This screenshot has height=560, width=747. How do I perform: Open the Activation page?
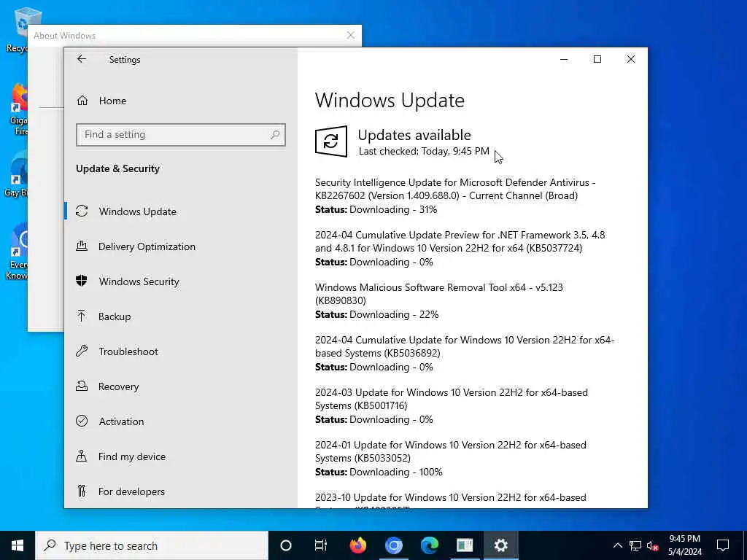122,421
